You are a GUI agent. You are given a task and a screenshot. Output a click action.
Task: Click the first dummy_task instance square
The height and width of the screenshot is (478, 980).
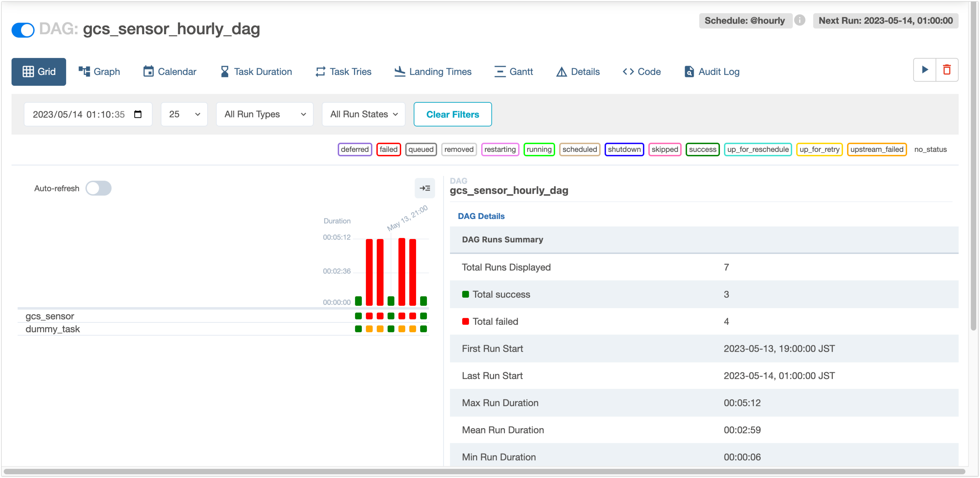(x=358, y=329)
